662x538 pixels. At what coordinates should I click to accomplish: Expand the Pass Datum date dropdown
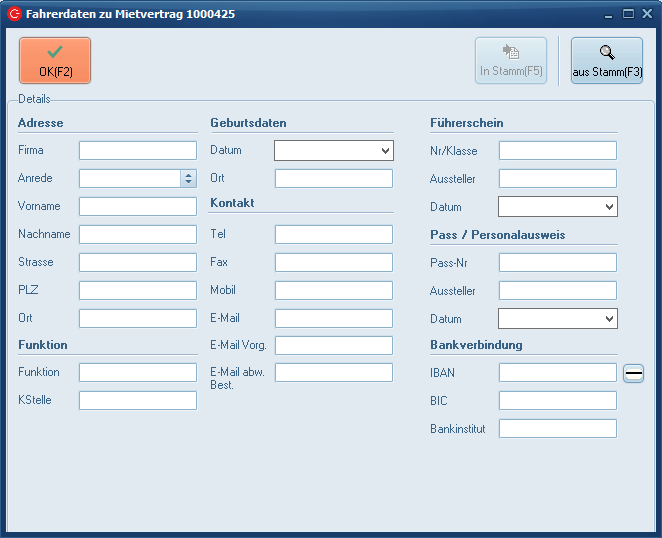pyautogui.click(x=609, y=319)
